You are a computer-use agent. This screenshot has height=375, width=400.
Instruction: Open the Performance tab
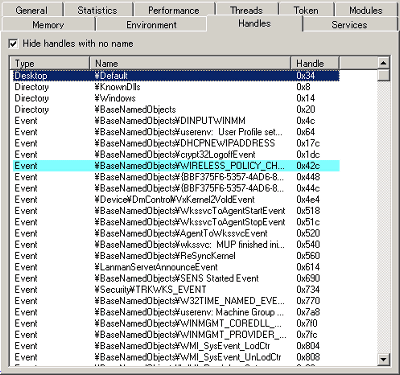click(x=174, y=10)
